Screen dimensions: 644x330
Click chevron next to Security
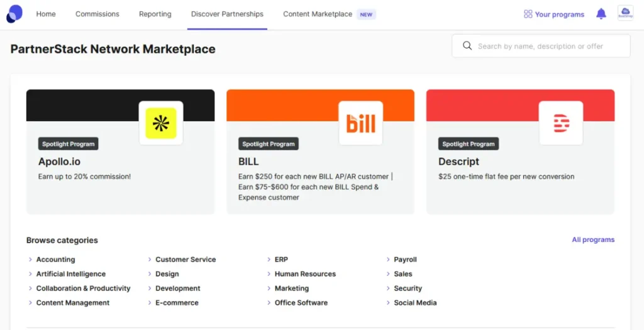click(388, 288)
